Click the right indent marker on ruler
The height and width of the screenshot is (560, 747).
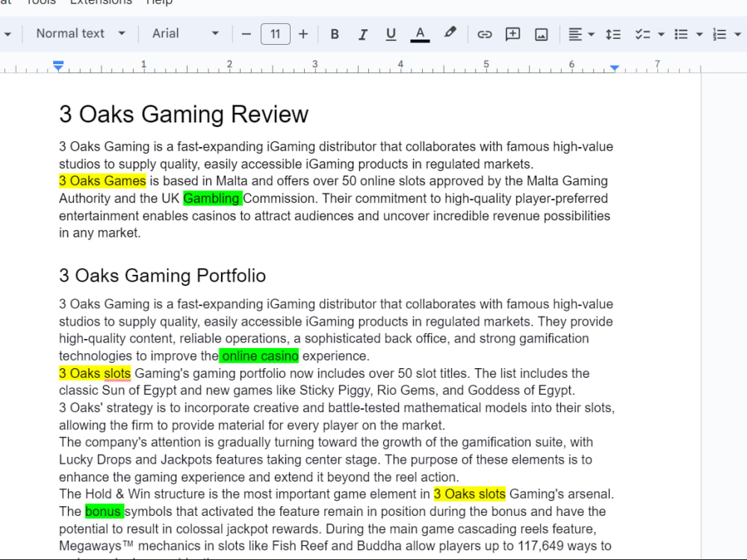[x=615, y=69]
